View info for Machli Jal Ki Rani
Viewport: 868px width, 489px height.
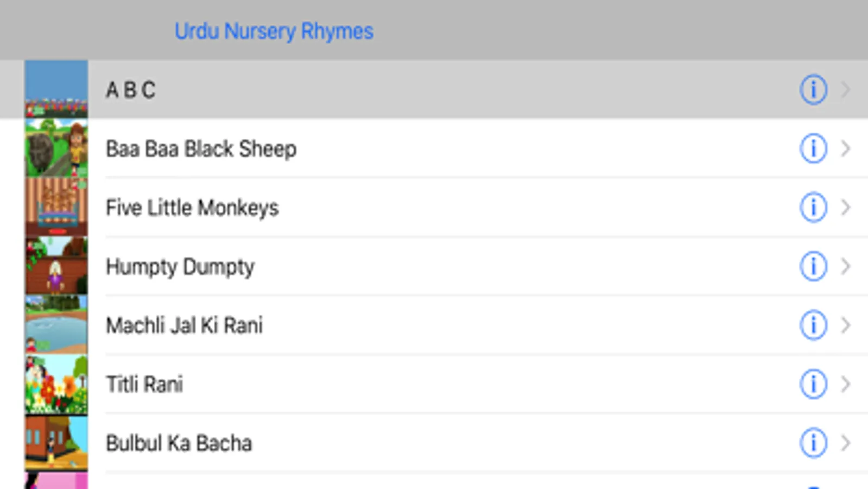coord(813,325)
